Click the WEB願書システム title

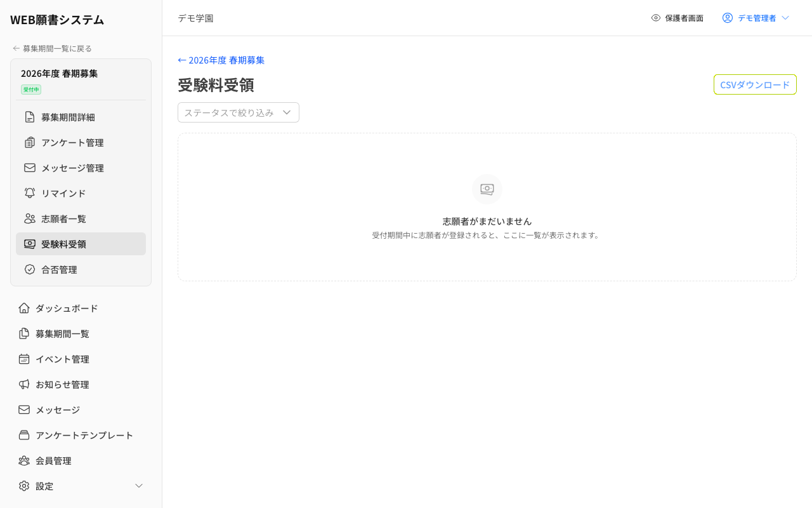57,20
